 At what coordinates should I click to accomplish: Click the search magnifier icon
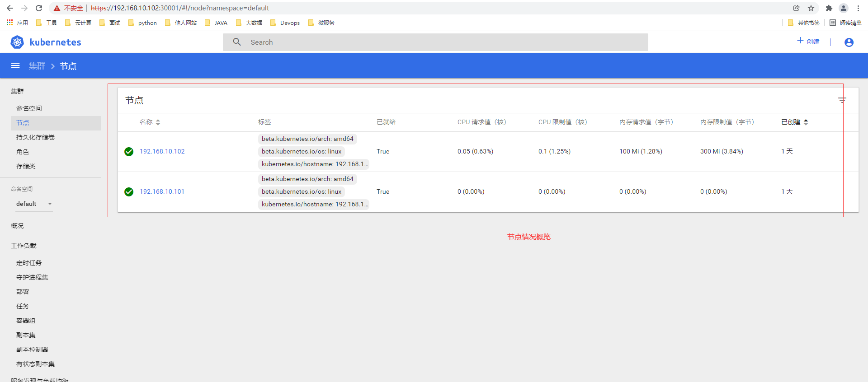tap(237, 42)
